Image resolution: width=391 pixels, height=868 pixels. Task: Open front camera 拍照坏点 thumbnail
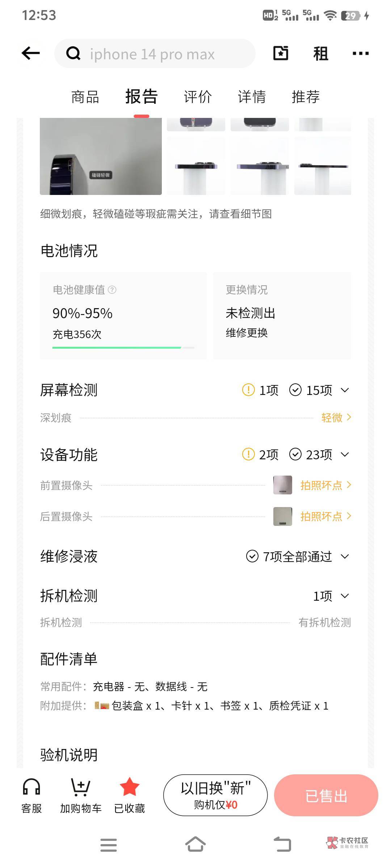282,485
